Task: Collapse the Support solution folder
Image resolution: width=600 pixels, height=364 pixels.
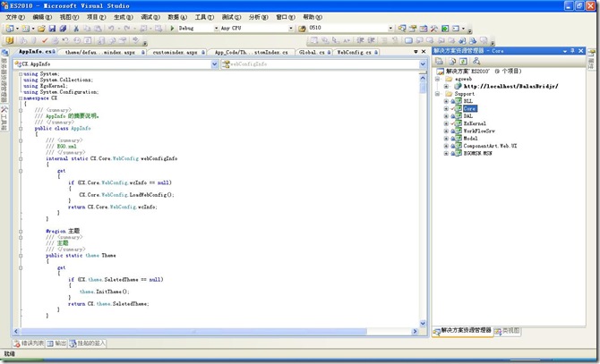Action: pos(437,93)
